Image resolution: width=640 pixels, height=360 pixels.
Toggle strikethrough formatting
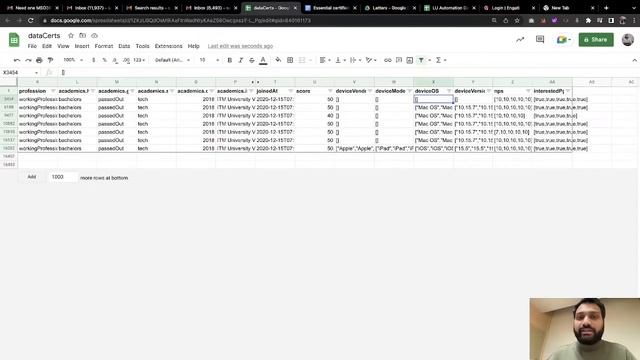(252, 60)
